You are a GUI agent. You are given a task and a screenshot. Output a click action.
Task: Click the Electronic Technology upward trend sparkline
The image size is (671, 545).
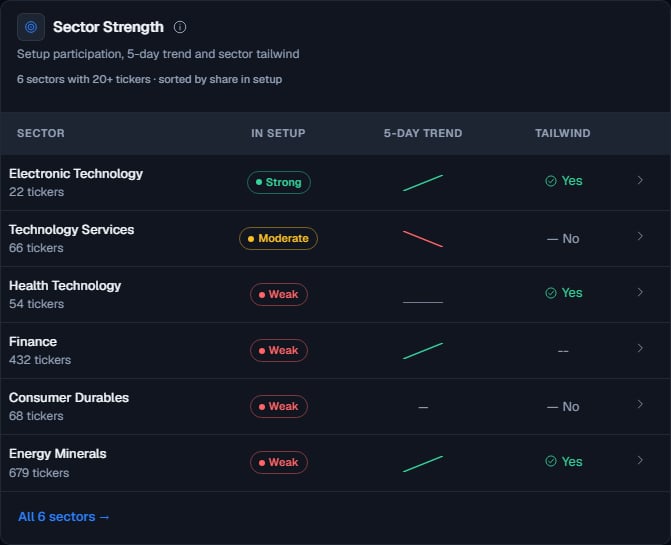click(x=423, y=183)
